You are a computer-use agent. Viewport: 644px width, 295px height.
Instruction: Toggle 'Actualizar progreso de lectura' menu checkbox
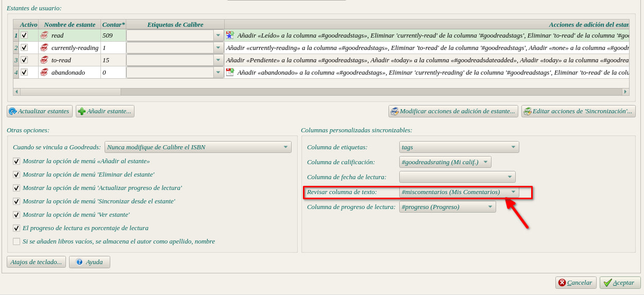click(x=16, y=188)
